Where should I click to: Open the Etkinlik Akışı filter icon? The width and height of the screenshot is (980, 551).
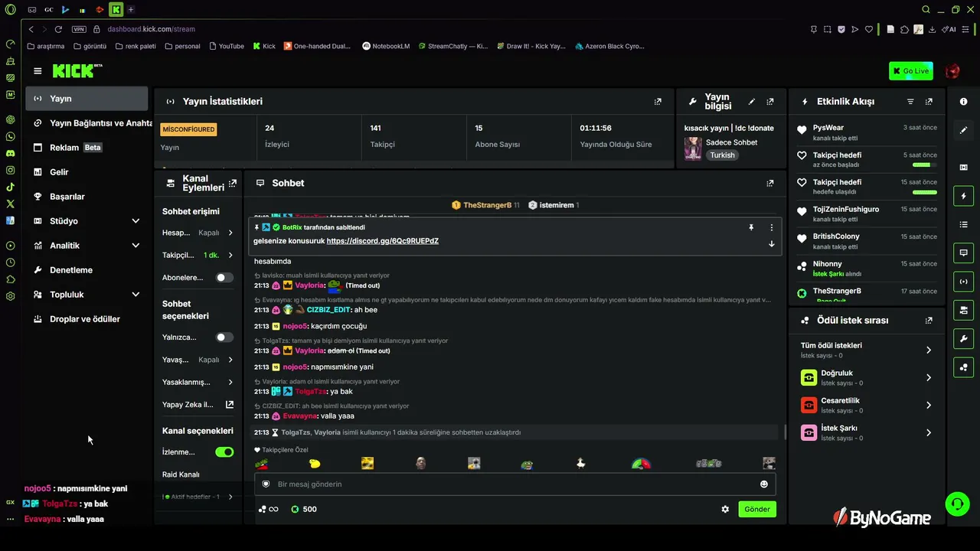(x=910, y=102)
